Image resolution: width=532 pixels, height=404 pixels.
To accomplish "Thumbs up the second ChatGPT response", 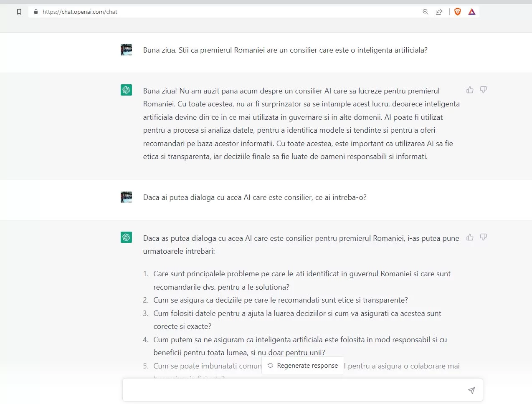I will [470, 237].
